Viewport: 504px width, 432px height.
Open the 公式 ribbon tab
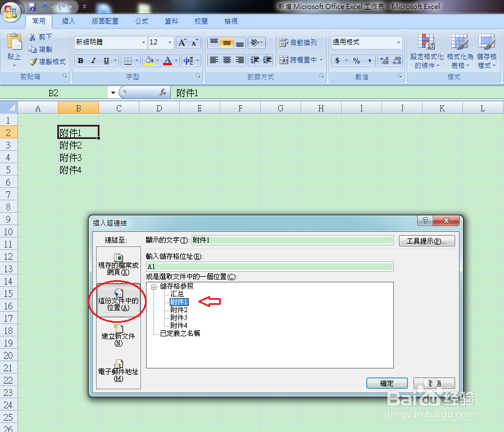[141, 21]
